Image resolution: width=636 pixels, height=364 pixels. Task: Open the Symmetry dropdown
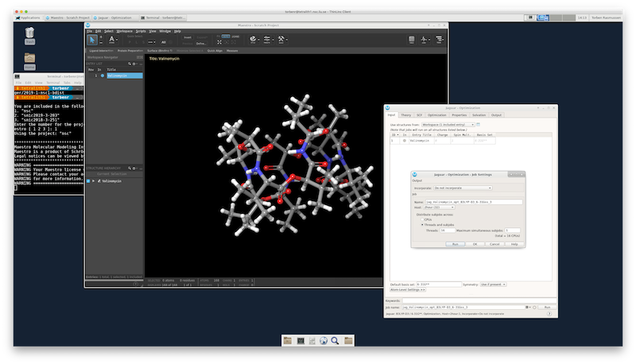tap(493, 285)
